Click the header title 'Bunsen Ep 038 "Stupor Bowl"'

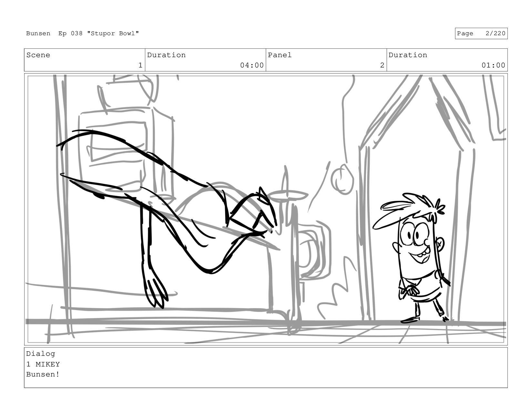click(83, 34)
